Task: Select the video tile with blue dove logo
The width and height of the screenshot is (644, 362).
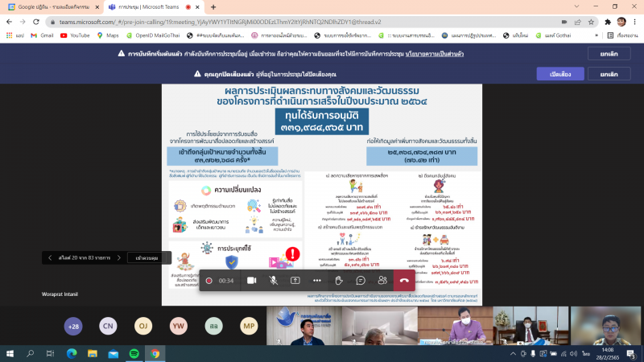Action: click(x=304, y=326)
